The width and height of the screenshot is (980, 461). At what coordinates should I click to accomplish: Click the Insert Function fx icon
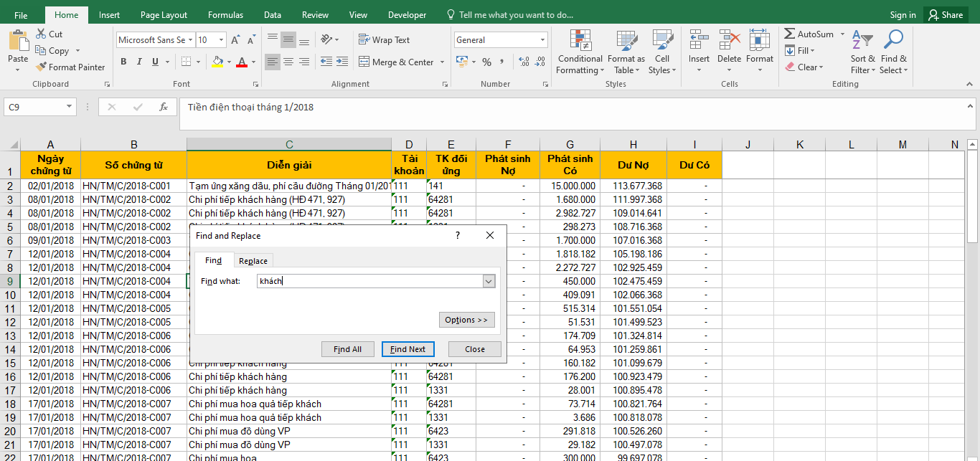[x=164, y=107]
